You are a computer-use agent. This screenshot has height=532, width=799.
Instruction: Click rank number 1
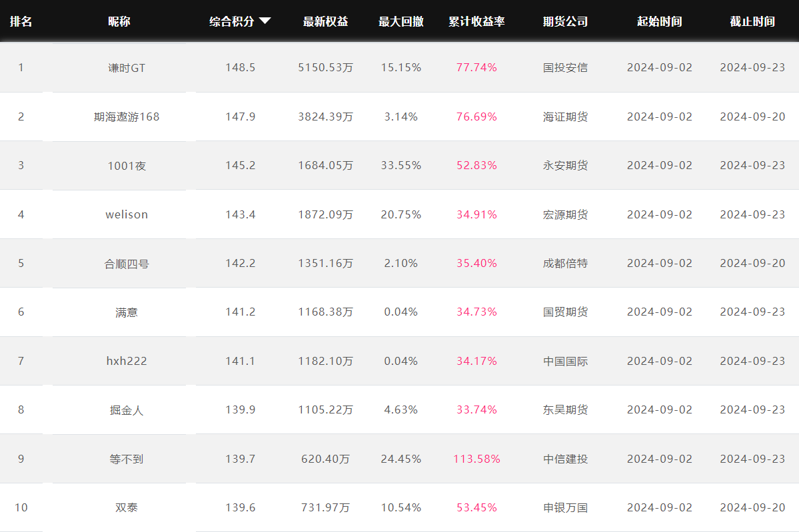point(21,68)
